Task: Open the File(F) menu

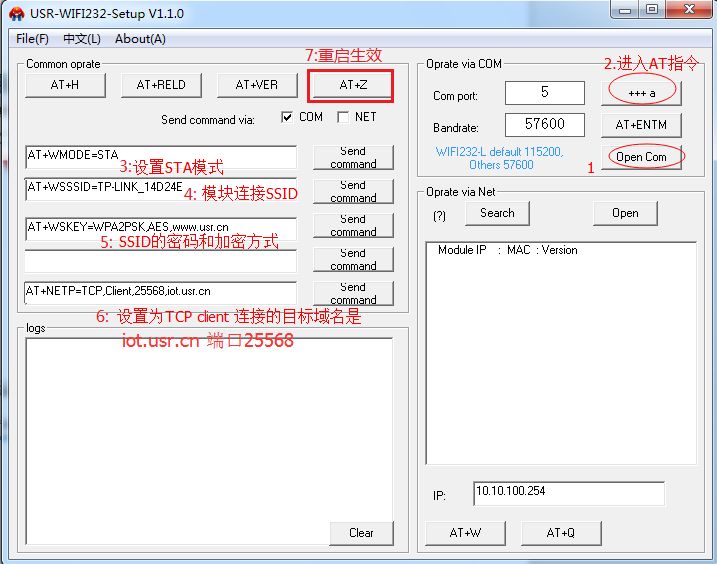Action: point(32,39)
